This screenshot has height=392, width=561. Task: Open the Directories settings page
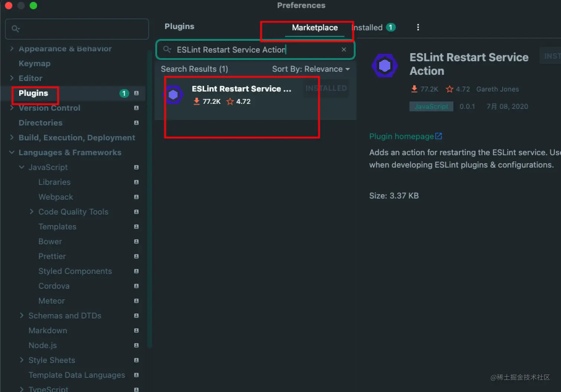pos(40,123)
